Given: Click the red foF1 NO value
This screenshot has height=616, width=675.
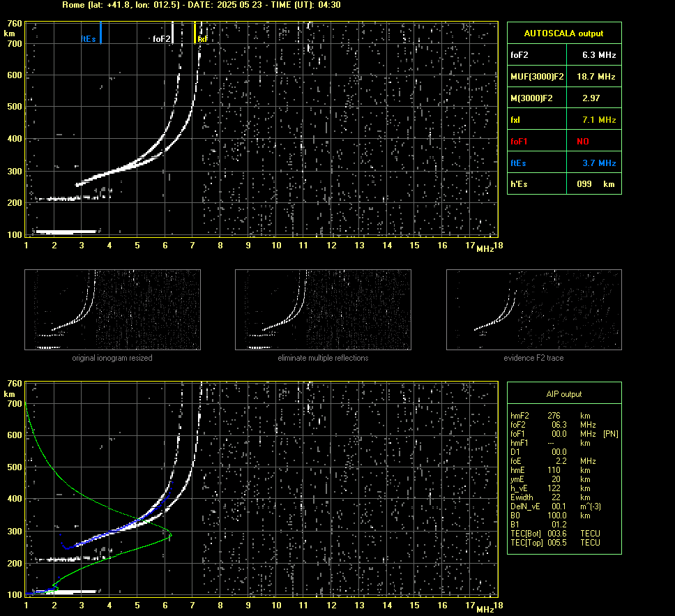Looking at the screenshot, I should click(x=583, y=142).
